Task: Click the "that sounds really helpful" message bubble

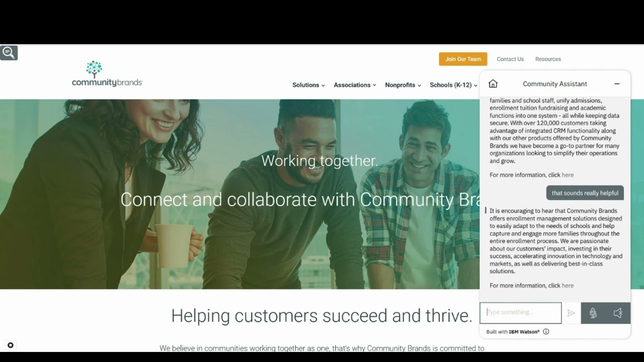Action: 585,193
